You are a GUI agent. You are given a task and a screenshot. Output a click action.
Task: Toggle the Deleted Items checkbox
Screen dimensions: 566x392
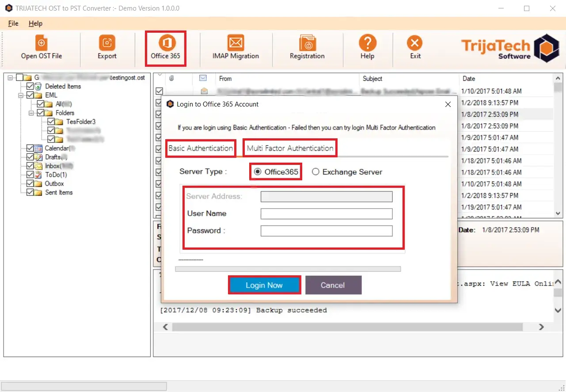[30, 86]
